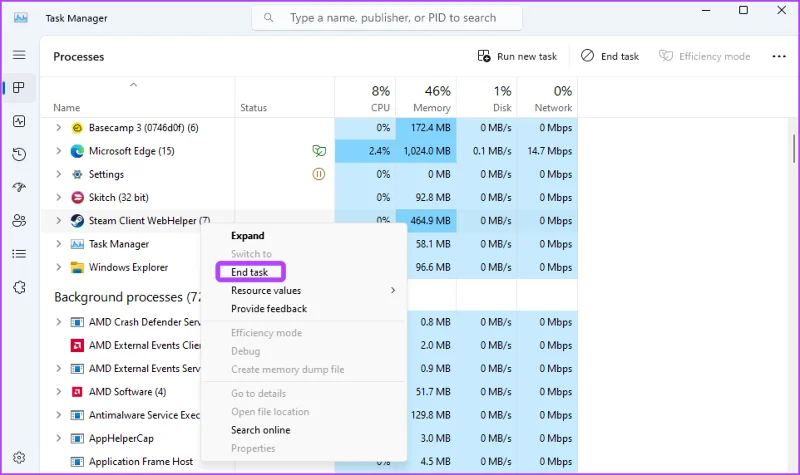The height and width of the screenshot is (475, 800).
Task: Open the App history sidebar icon
Action: click(19, 154)
